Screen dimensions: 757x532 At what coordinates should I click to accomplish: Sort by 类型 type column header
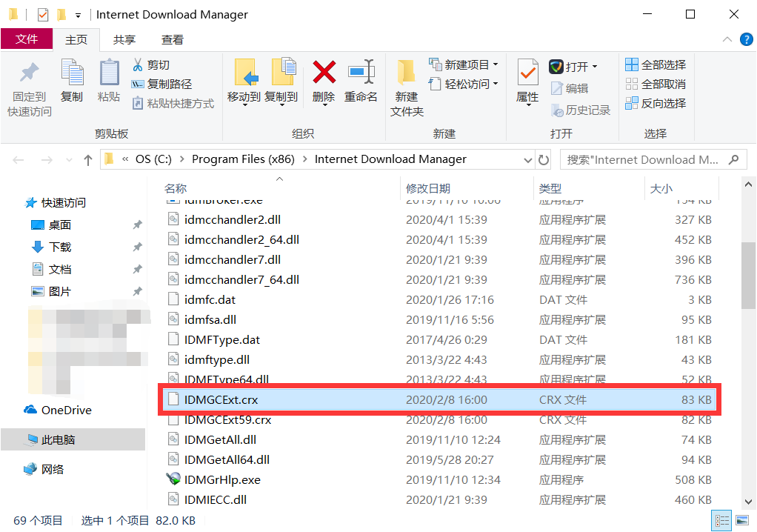point(550,188)
